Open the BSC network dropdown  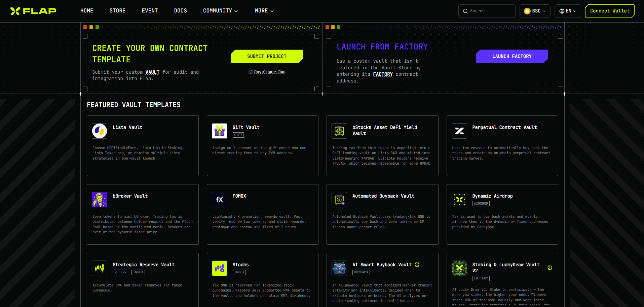pos(535,11)
